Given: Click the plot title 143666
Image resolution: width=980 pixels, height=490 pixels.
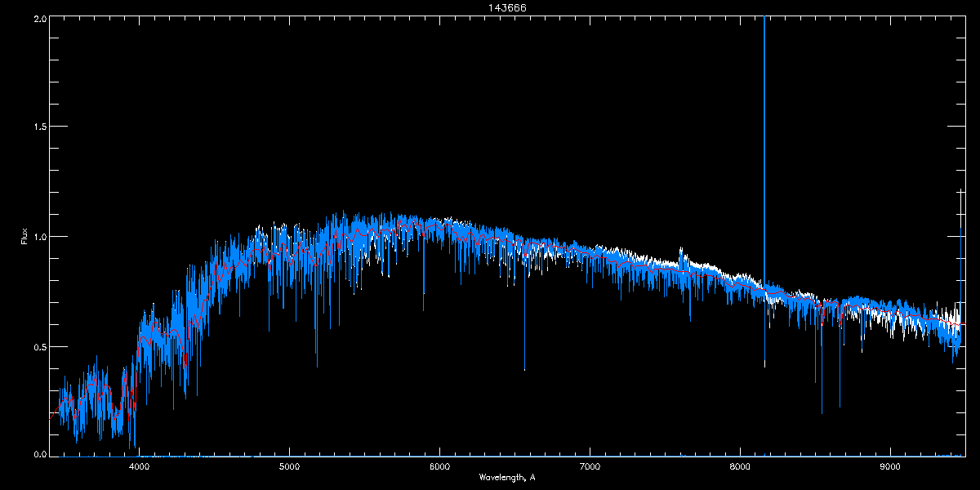Looking at the screenshot, I should tap(490, 8).
